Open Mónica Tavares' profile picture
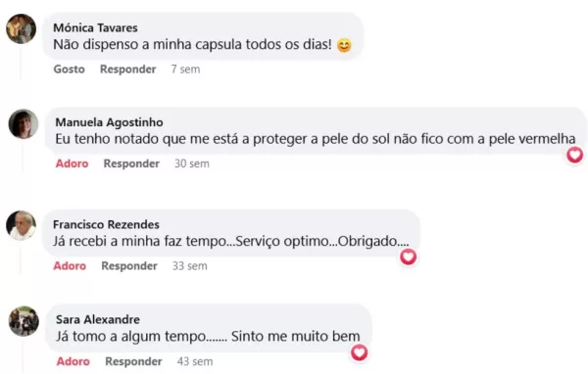Screen dimensions: 588x374 click(21, 28)
